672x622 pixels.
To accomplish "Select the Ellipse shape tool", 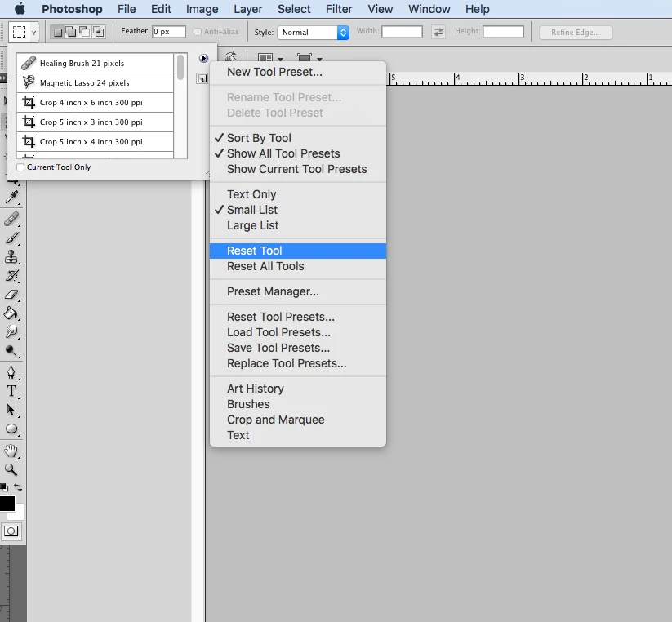I will (11, 429).
